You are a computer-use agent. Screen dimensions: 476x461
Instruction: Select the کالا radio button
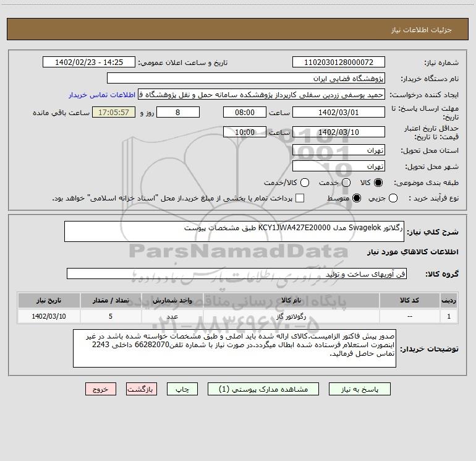(378, 183)
